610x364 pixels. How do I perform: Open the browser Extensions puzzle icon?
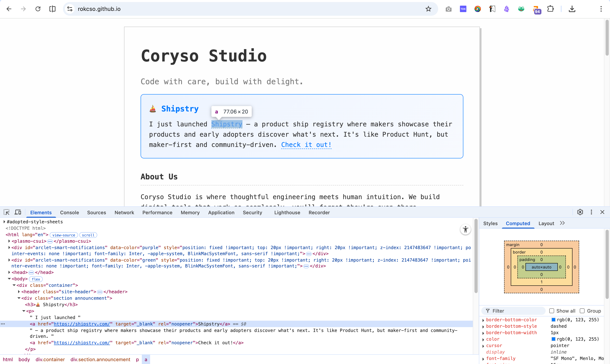click(x=551, y=9)
